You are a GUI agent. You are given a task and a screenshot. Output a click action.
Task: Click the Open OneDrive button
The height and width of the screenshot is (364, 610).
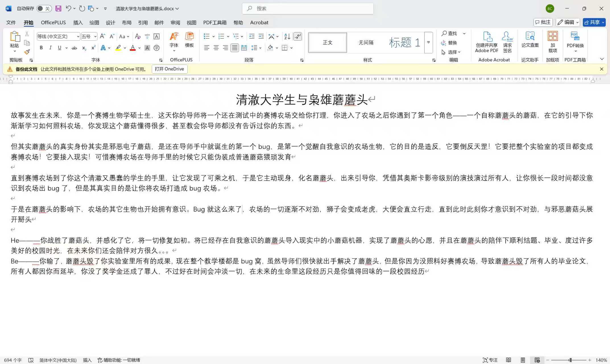point(169,69)
